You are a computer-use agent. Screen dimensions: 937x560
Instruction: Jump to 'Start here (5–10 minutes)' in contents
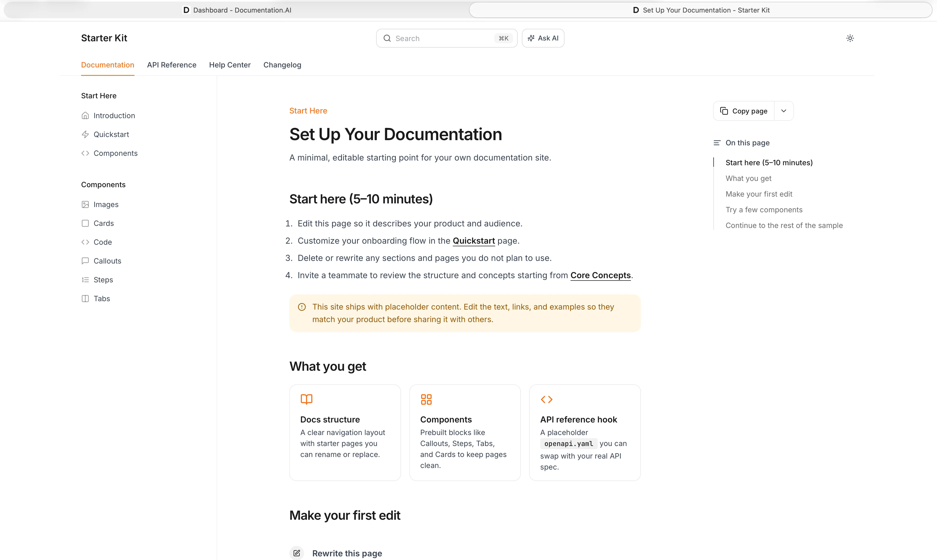pos(769,163)
